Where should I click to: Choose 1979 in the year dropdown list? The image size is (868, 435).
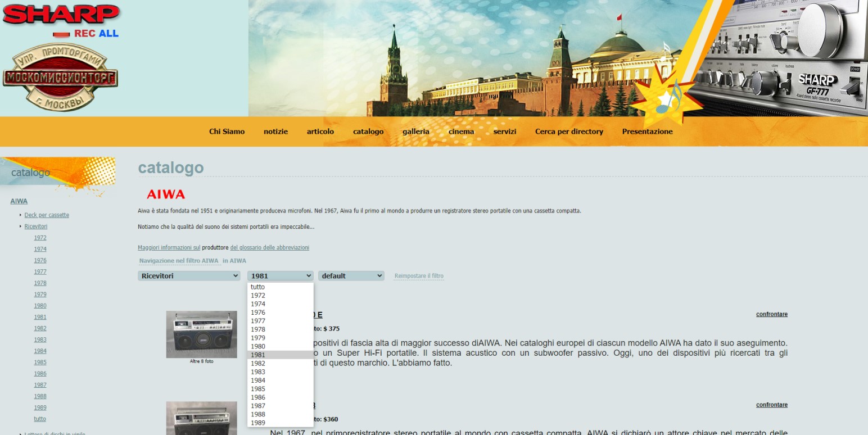point(281,338)
